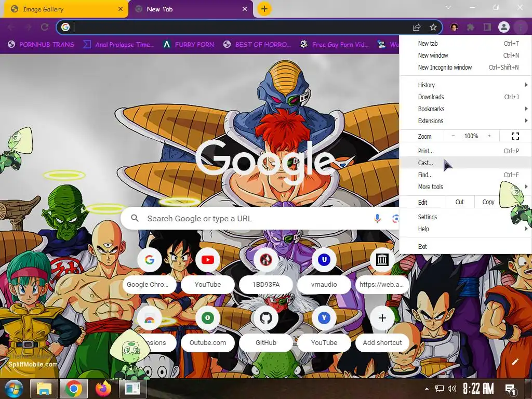
Task: Switch to the Image Gallery tab
Action: tap(65, 9)
